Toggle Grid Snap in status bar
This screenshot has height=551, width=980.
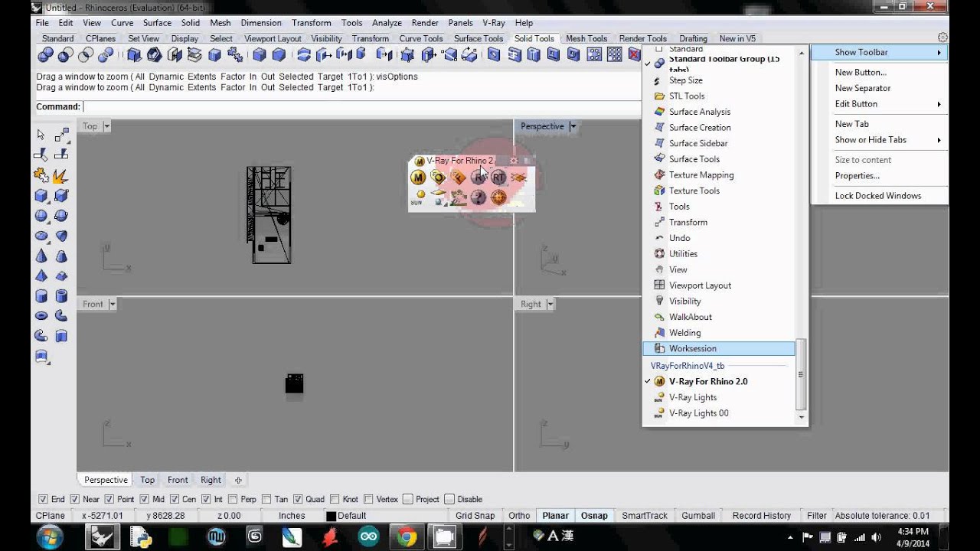tap(475, 516)
